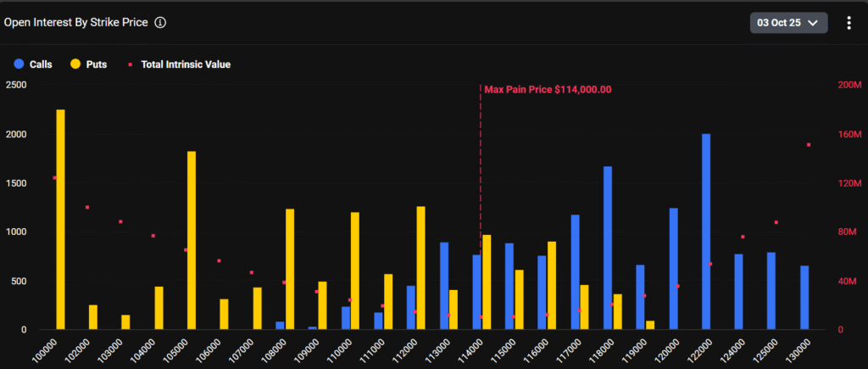
Task: Click the Max Pain Price $114,000.00 label
Action: (x=548, y=89)
